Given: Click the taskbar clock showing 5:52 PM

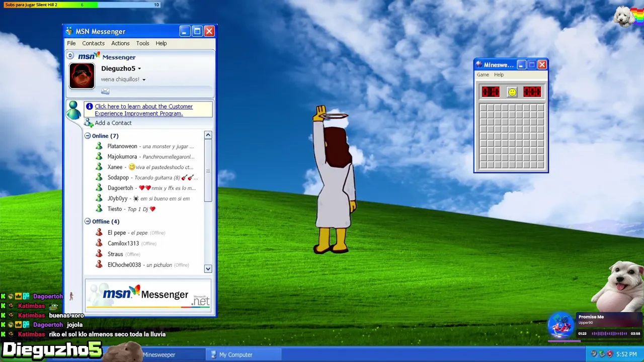Looking at the screenshot, I should point(626,354).
